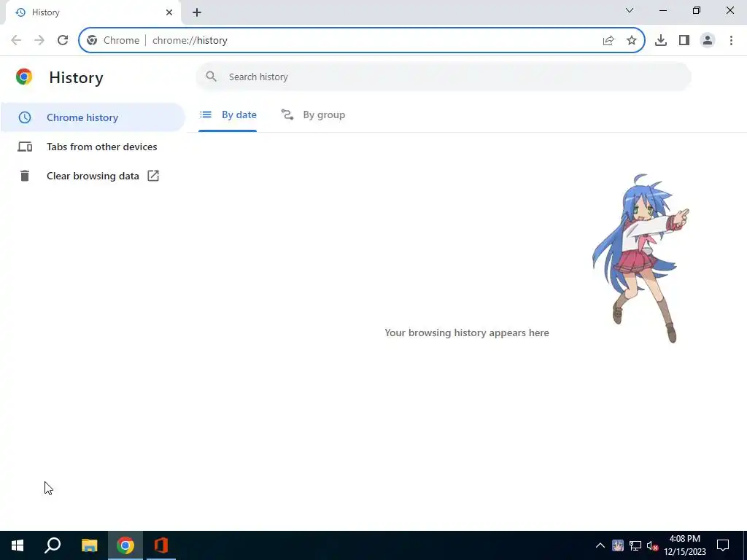This screenshot has width=747, height=560.
Task: Open the Downloads icon in toolbar
Action: tap(661, 41)
